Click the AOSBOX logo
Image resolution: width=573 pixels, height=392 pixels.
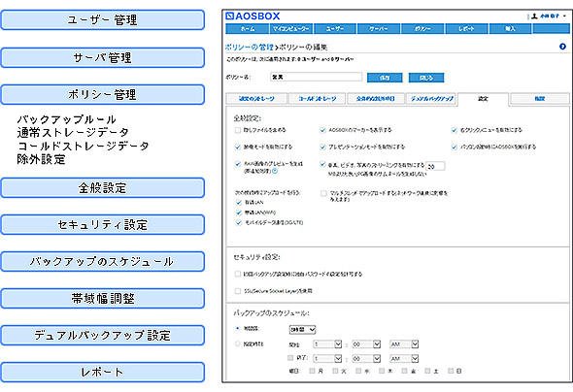tap(253, 16)
